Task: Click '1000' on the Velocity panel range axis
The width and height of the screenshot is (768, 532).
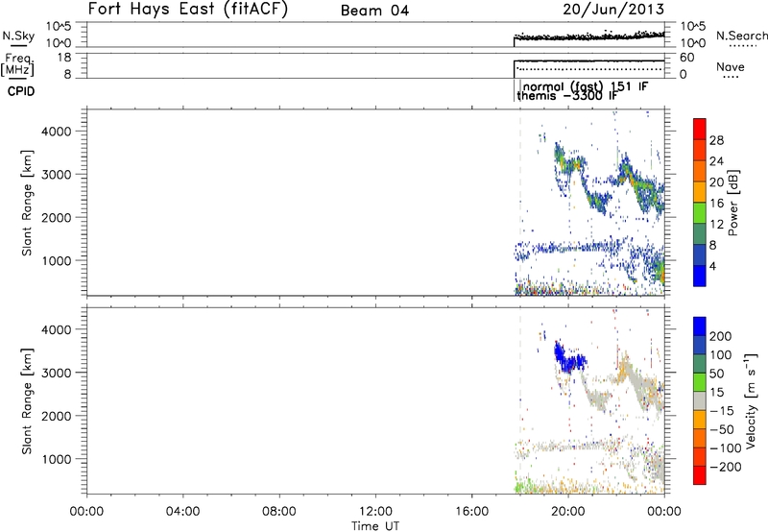Action: click(x=57, y=459)
